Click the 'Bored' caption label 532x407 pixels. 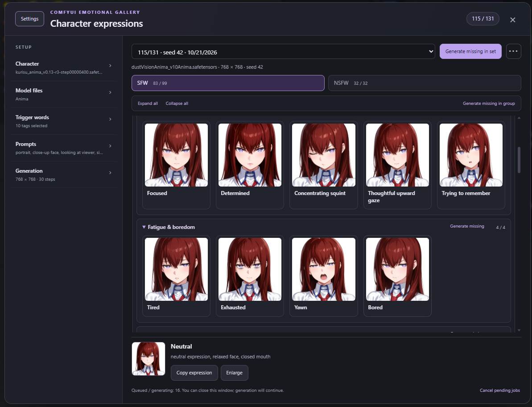click(375, 307)
